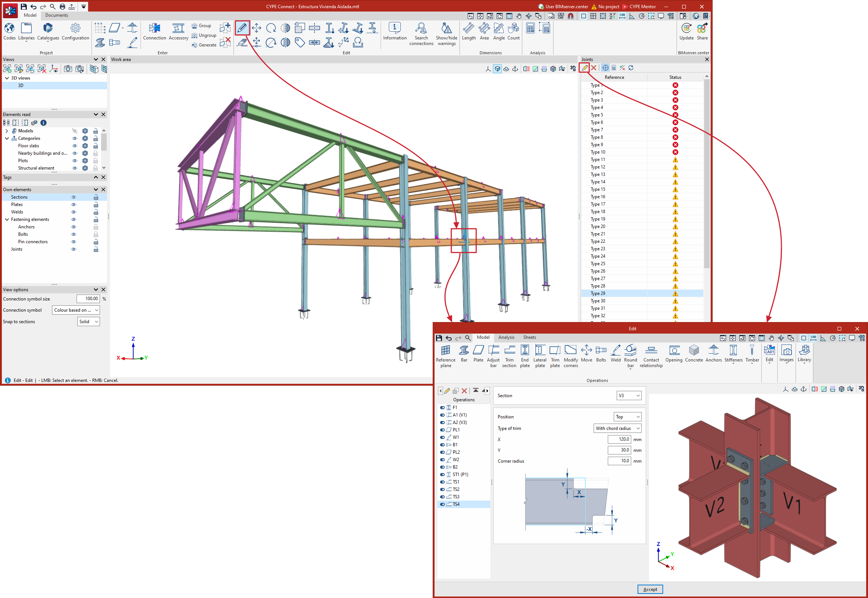
Task: Select Reference plane tool in Edit window
Action: 446,356
